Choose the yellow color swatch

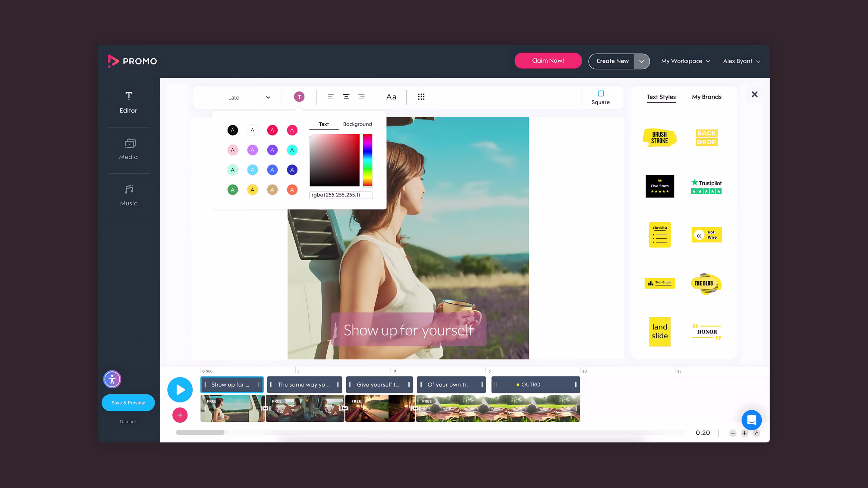pos(252,190)
